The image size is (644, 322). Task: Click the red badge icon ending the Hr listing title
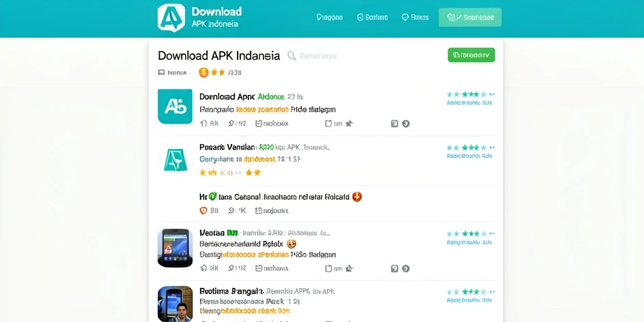coord(357,197)
